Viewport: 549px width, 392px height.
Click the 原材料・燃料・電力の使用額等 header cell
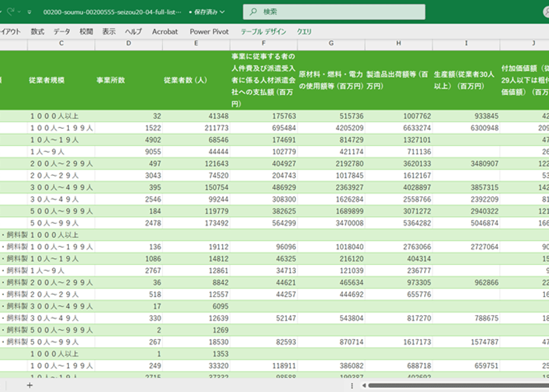click(331, 80)
